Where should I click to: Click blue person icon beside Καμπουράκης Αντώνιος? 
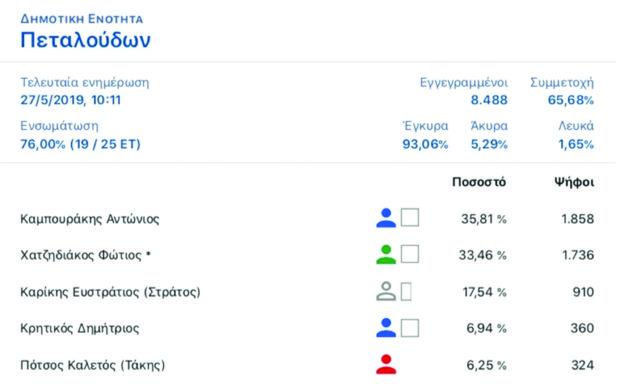(x=386, y=218)
